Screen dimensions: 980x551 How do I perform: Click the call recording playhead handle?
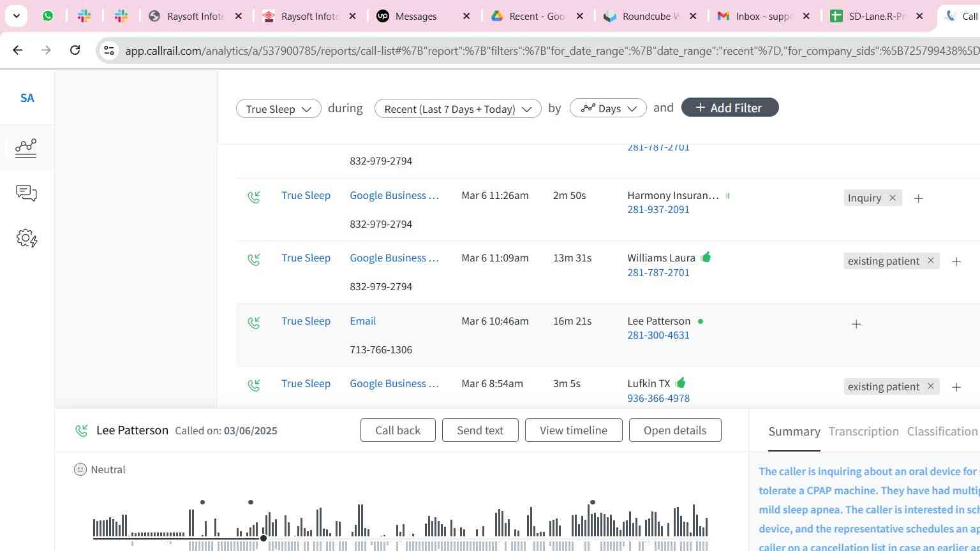(x=264, y=538)
